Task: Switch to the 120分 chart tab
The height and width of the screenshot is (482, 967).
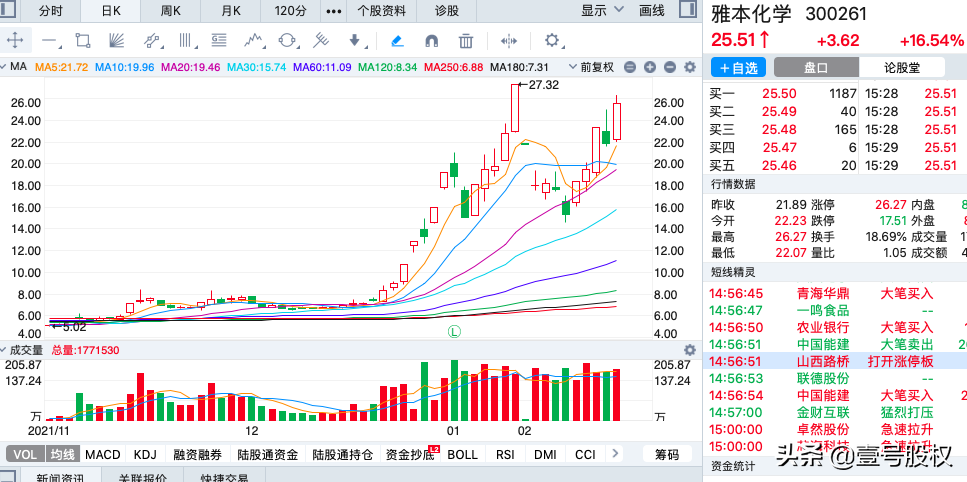Action: (290, 10)
